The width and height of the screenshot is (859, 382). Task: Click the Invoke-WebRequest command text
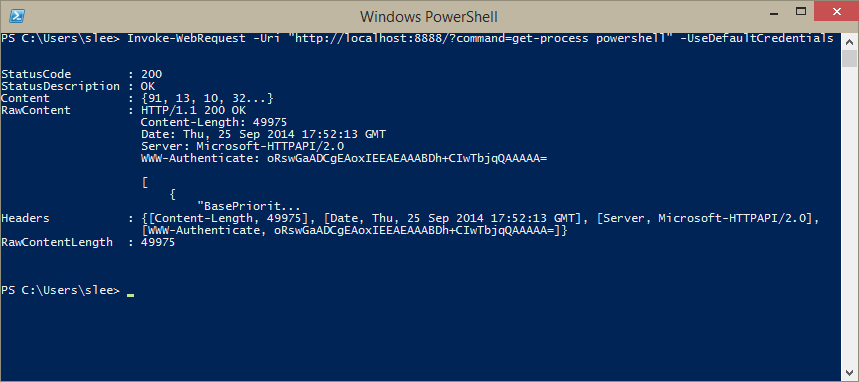186,38
